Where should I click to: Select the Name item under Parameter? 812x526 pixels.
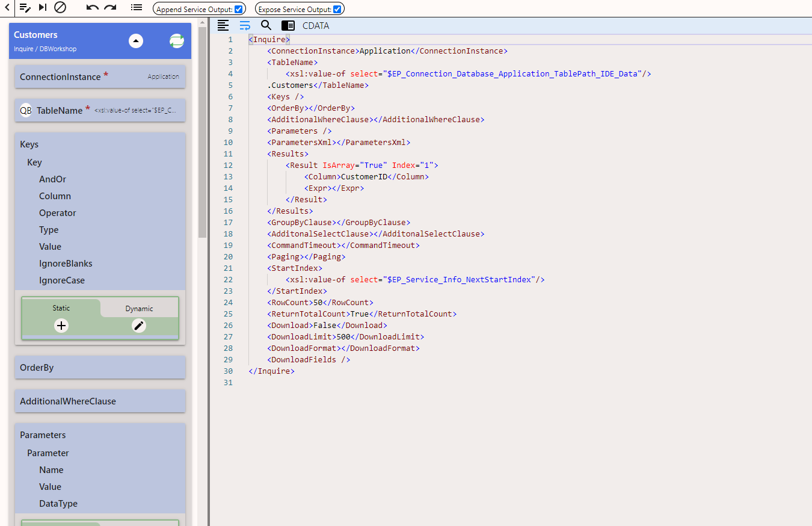[x=51, y=470]
